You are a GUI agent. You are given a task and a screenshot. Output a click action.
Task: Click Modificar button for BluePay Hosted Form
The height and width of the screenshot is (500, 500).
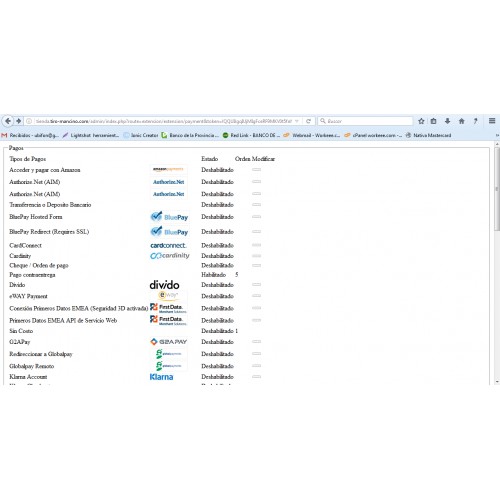tap(256, 217)
